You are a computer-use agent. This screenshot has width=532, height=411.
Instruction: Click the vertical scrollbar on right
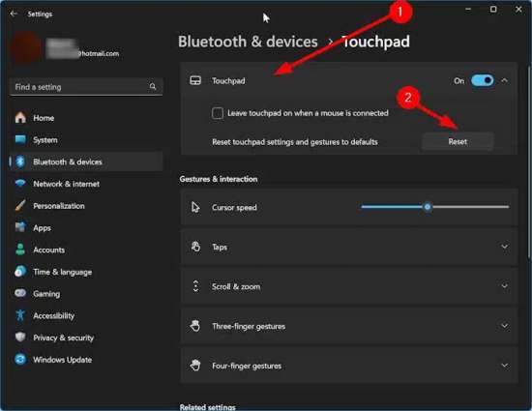[x=528, y=161]
